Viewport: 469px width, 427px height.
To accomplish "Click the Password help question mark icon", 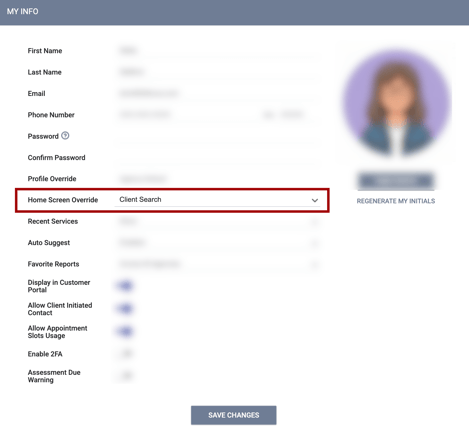I will click(65, 136).
